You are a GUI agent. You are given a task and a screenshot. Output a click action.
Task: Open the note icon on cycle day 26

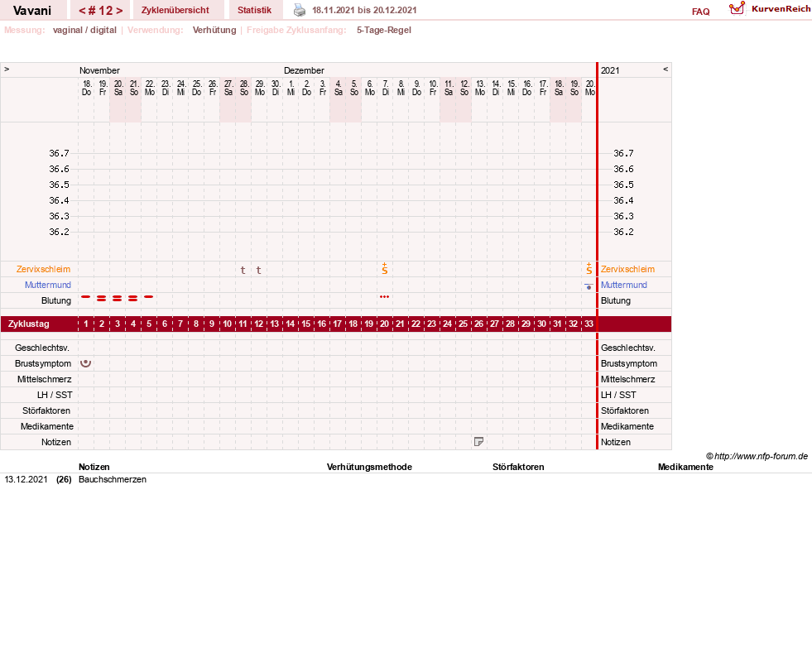478,441
